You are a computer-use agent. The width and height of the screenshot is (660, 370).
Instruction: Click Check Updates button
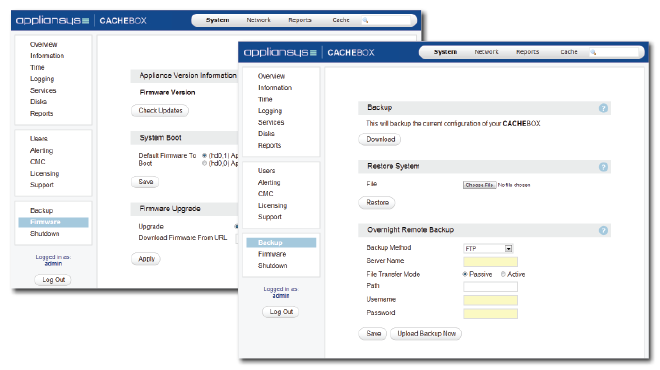160,111
